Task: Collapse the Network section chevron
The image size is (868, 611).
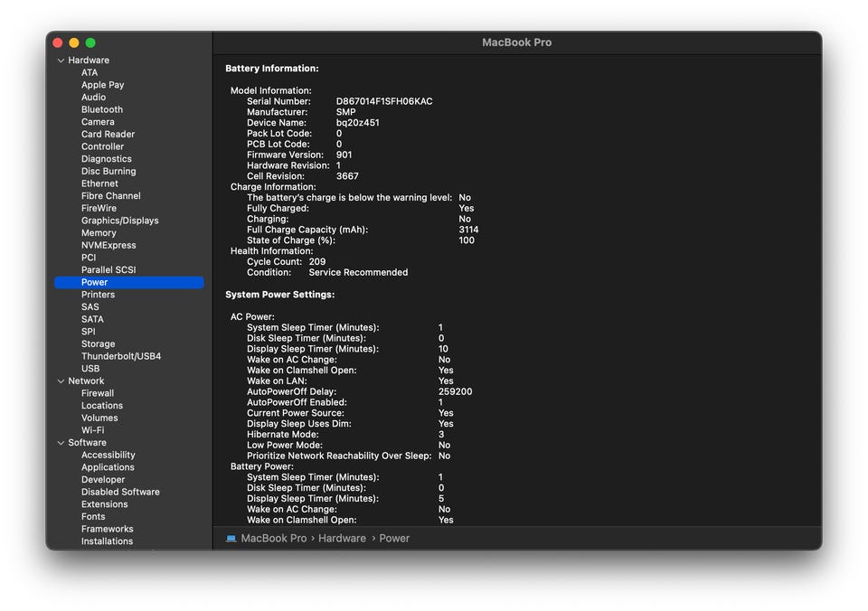Action: point(61,381)
